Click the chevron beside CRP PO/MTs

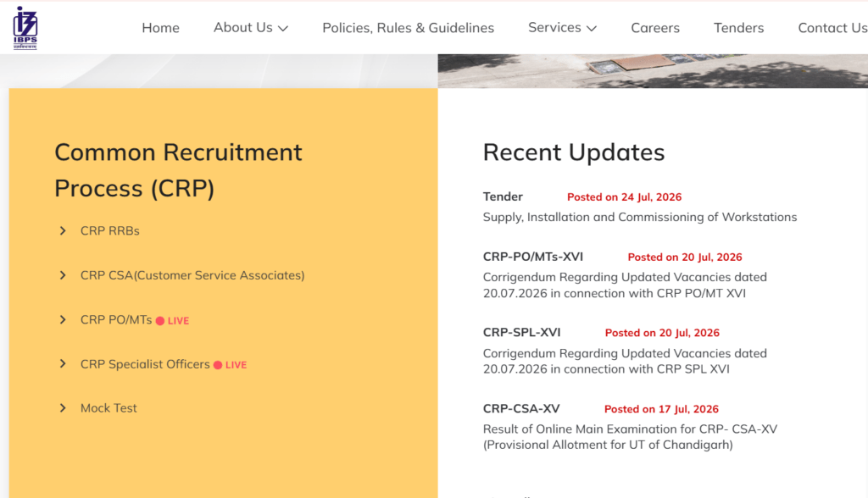click(63, 320)
